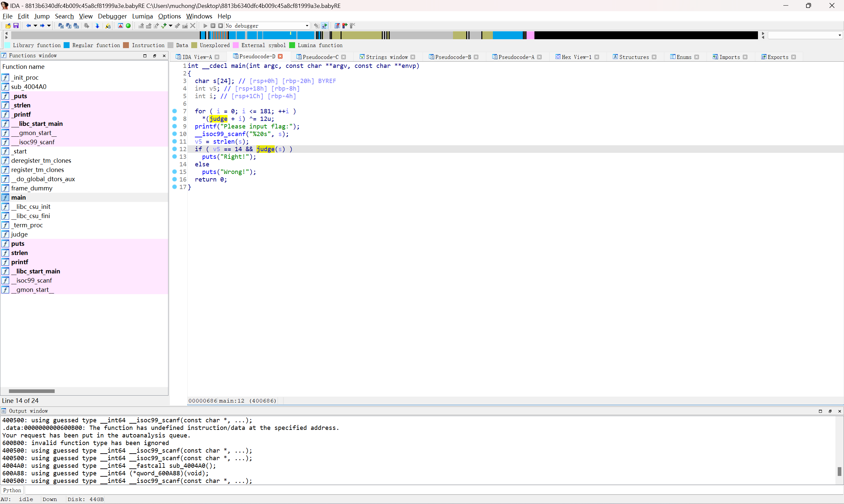Open the 'No debugger' dropdown
The image size is (844, 504).
[267, 26]
